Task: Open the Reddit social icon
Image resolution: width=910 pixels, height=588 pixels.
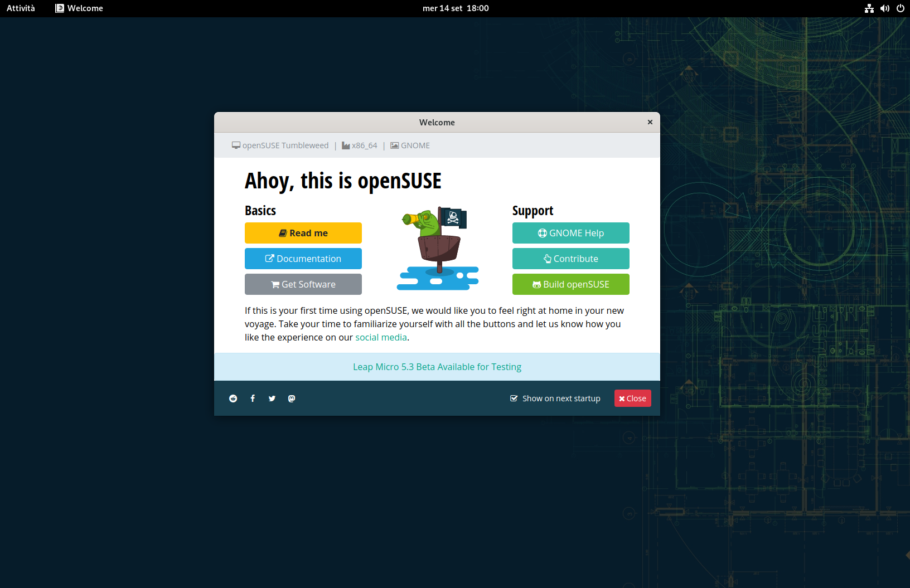Action: 233,399
